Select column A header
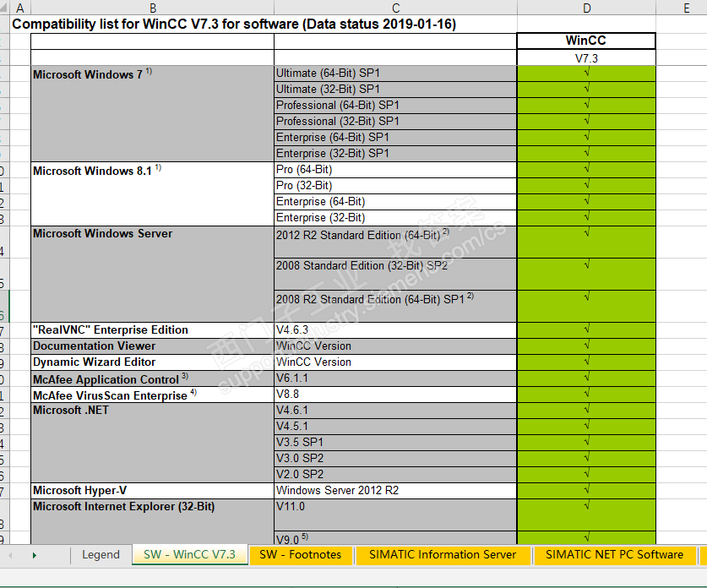 coord(20,8)
